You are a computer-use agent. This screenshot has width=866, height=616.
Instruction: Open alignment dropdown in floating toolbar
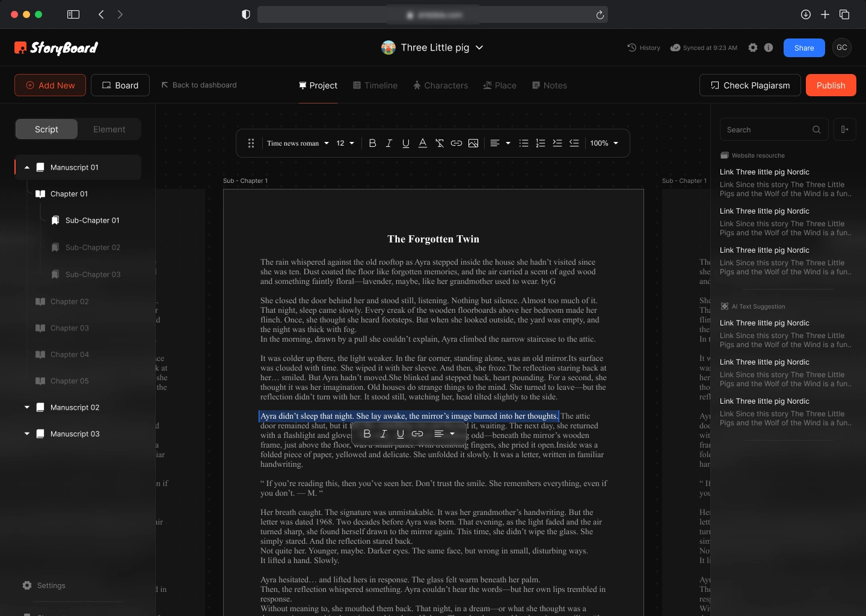coord(444,434)
